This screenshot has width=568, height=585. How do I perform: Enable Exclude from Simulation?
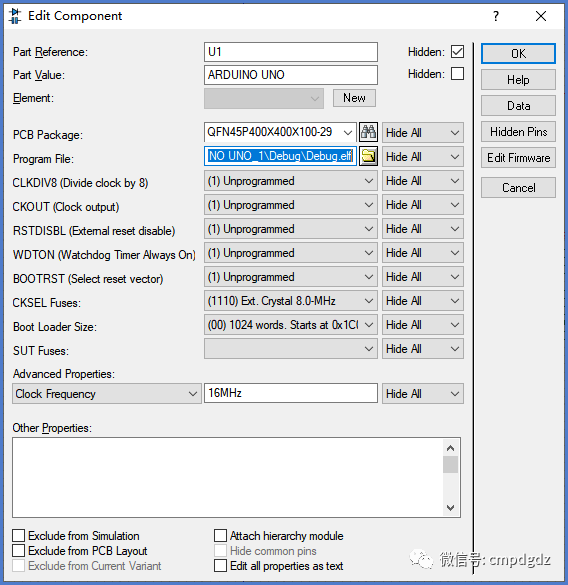pyautogui.click(x=18, y=536)
